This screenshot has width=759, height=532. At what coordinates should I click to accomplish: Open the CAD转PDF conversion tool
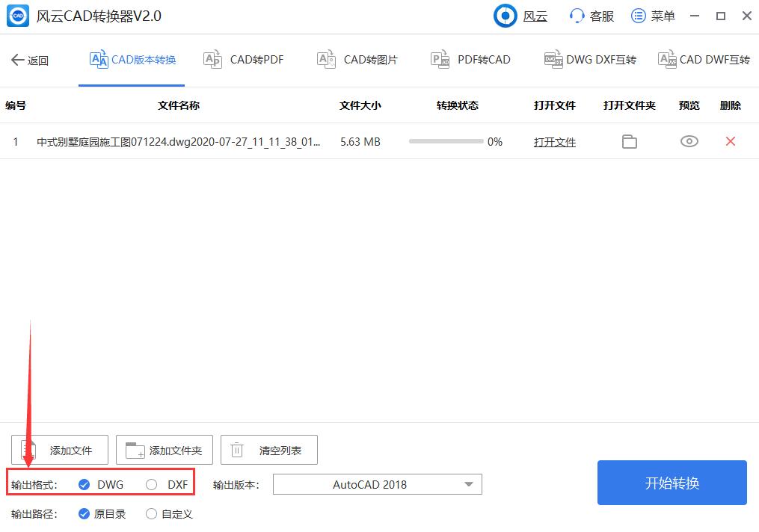(x=243, y=60)
